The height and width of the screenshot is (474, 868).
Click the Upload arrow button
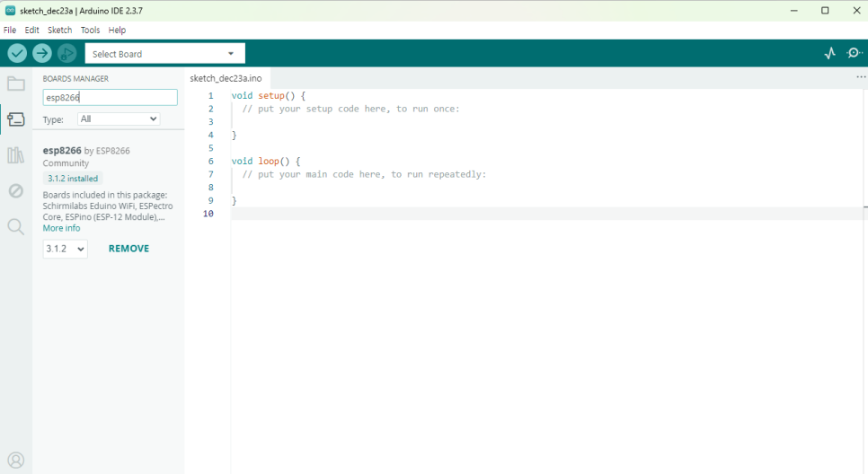42,54
